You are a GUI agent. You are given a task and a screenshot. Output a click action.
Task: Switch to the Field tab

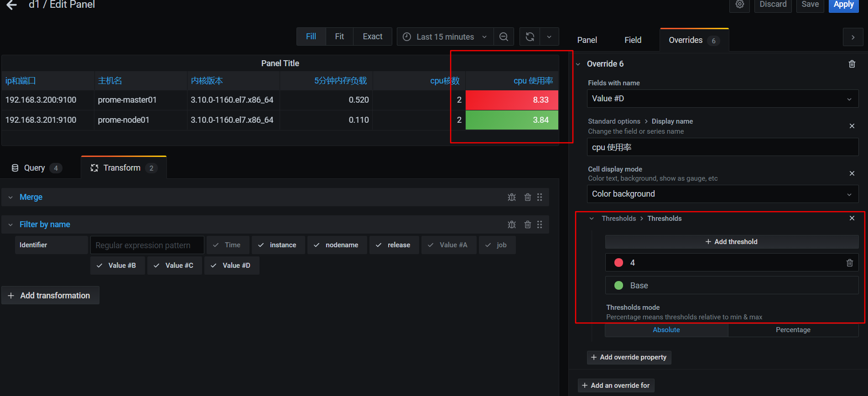(633, 40)
